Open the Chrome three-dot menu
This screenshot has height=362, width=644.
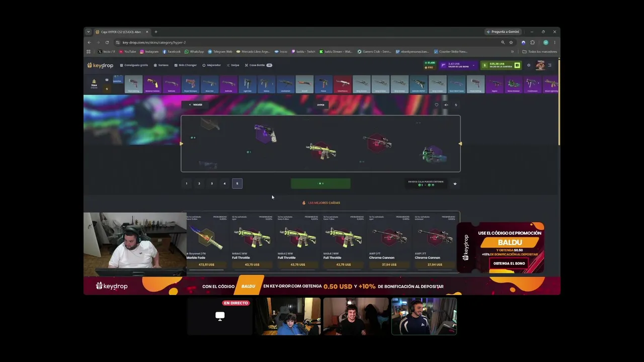554,42
